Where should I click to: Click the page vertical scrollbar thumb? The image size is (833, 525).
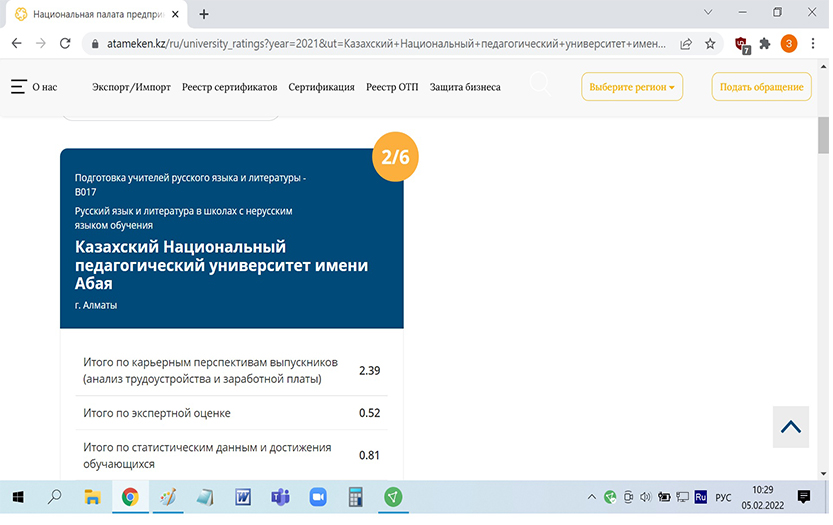point(823,135)
